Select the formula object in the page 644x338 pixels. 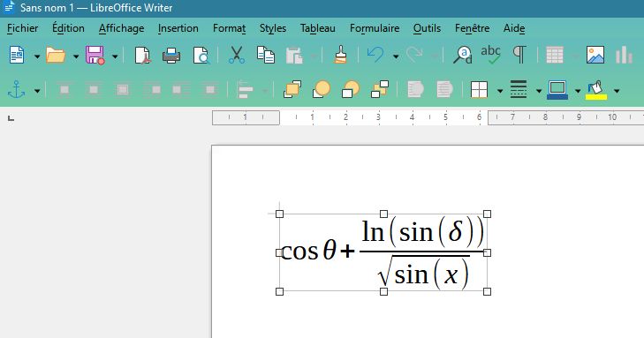pos(383,252)
